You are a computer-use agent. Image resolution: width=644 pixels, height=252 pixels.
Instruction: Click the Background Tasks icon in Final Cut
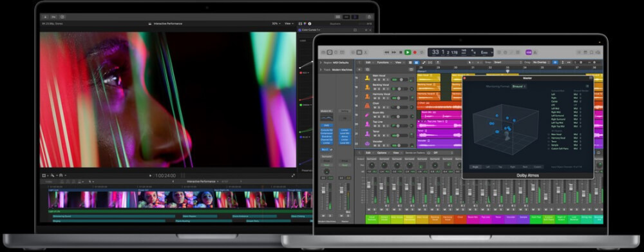[x=62, y=17]
